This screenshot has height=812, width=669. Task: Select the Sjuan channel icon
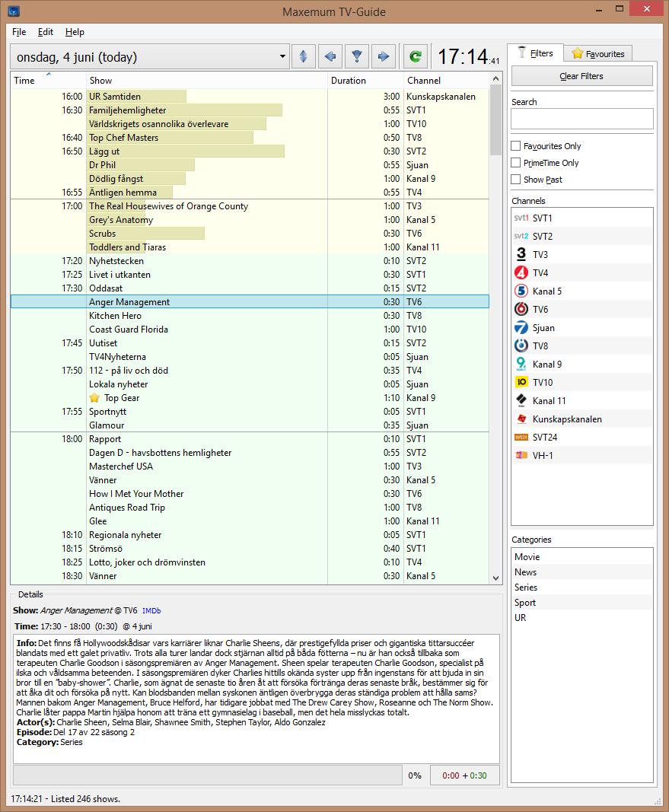tap(521, 328)
